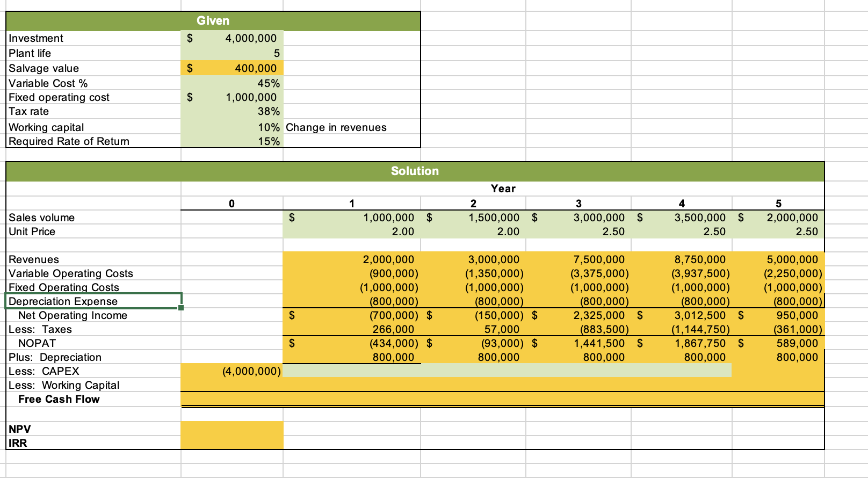Click the 'Year' heading cell

tap(503, 189)
